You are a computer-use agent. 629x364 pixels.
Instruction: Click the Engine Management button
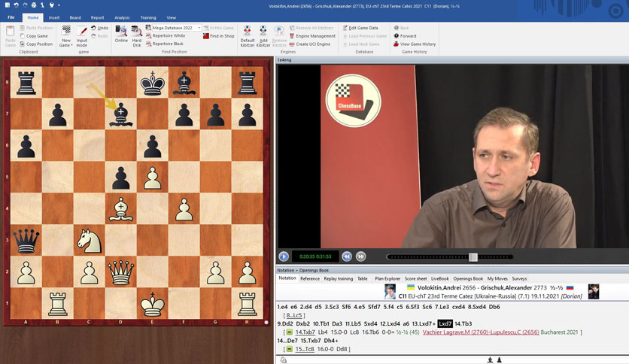312,36
